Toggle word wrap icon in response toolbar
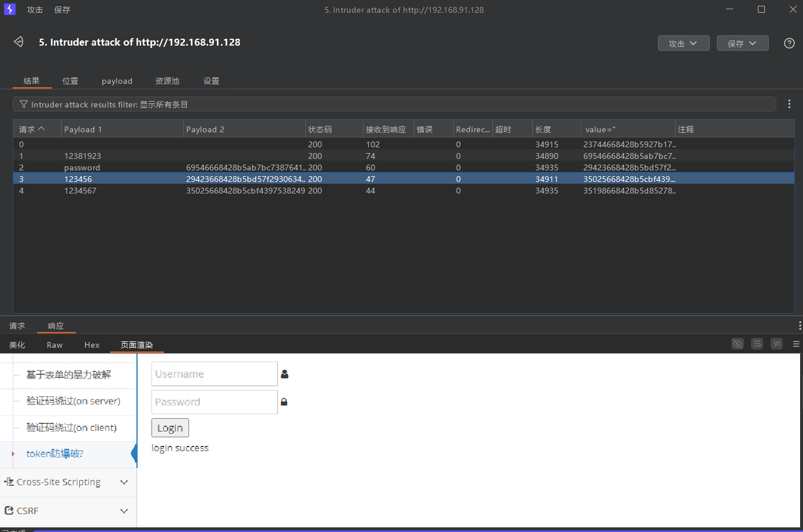Screen dimensions: 803x532 pos(757,344)
